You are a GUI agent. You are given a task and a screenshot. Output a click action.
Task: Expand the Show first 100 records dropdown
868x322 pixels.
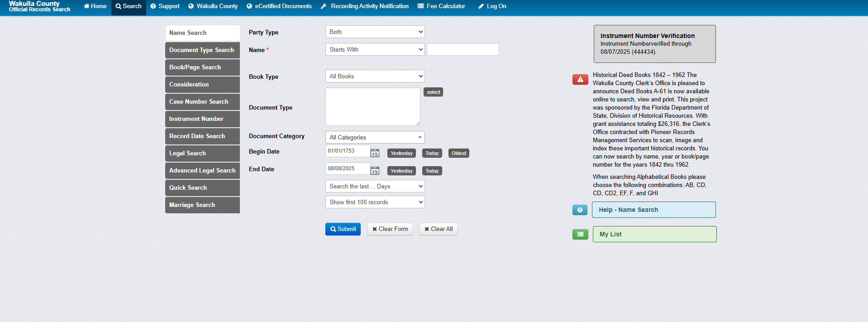click(375, 202)
